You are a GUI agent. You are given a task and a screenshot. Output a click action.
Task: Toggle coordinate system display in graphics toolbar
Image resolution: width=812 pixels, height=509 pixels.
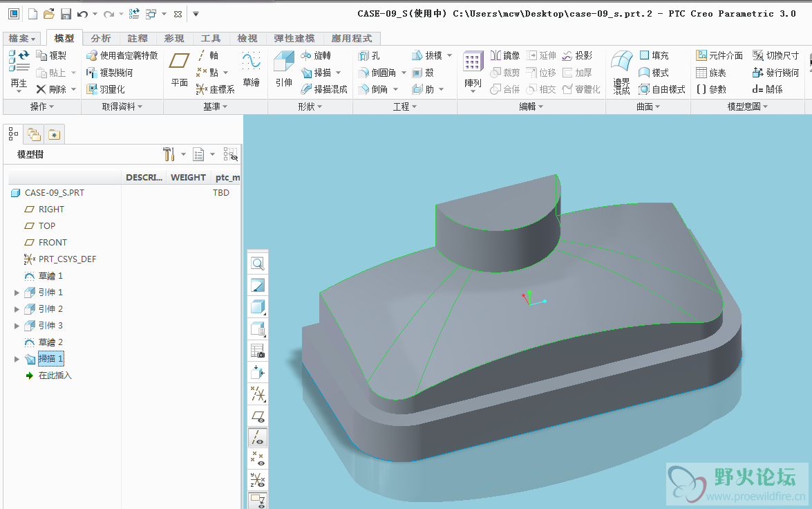(x=257, y=479)
